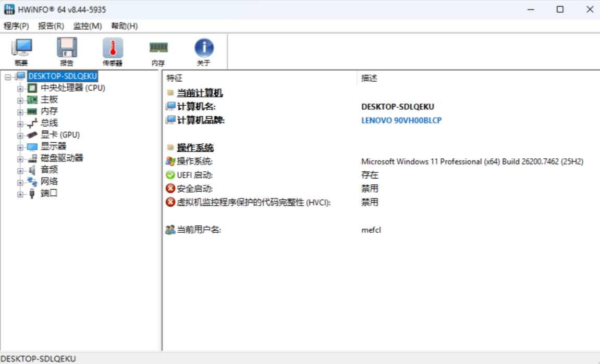Select the DESKTOP-SDLQEKU label in tree

pyautogui.click(x=63, y=77)
